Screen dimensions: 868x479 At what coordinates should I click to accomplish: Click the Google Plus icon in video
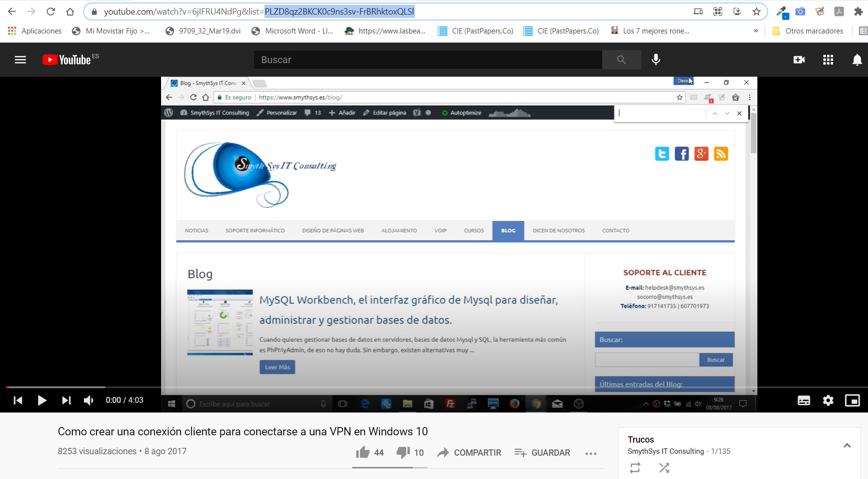(701, 154)
